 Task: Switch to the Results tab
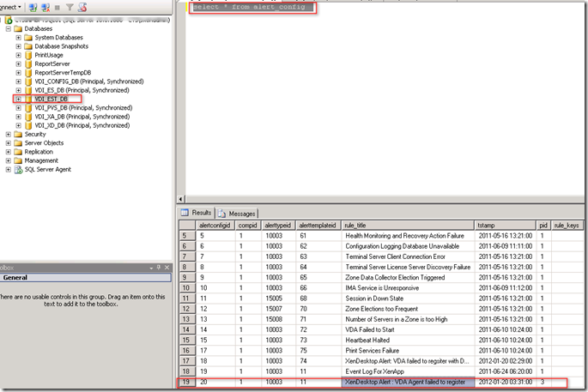point(196,213)
